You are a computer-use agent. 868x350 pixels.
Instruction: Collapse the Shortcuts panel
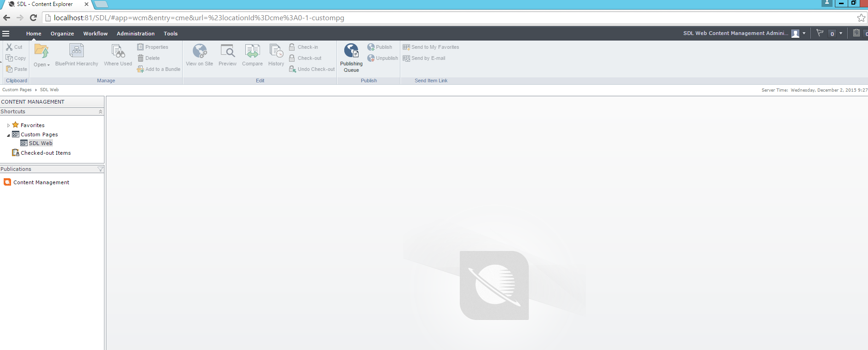click(100, 112)
